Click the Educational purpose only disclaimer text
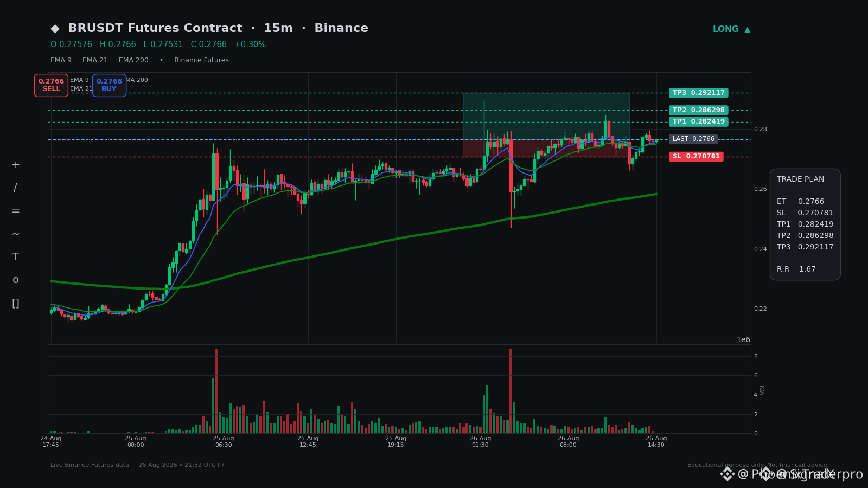This screenshot has width=868, height=488. coord(758,465)
